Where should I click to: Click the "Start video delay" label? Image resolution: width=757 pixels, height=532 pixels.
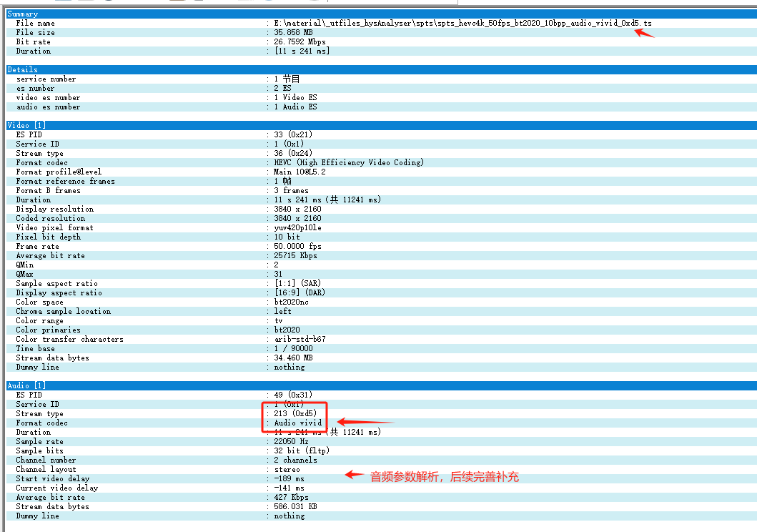pos(53,479)
